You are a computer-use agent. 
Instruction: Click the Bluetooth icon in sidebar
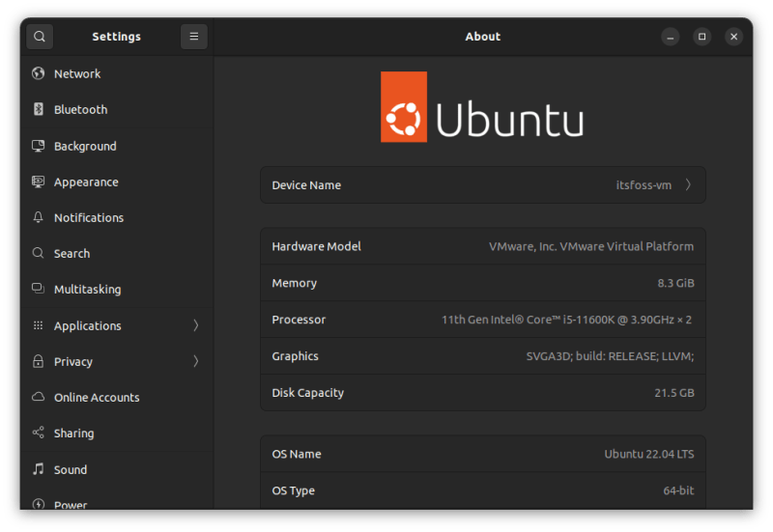click(39, 110)
